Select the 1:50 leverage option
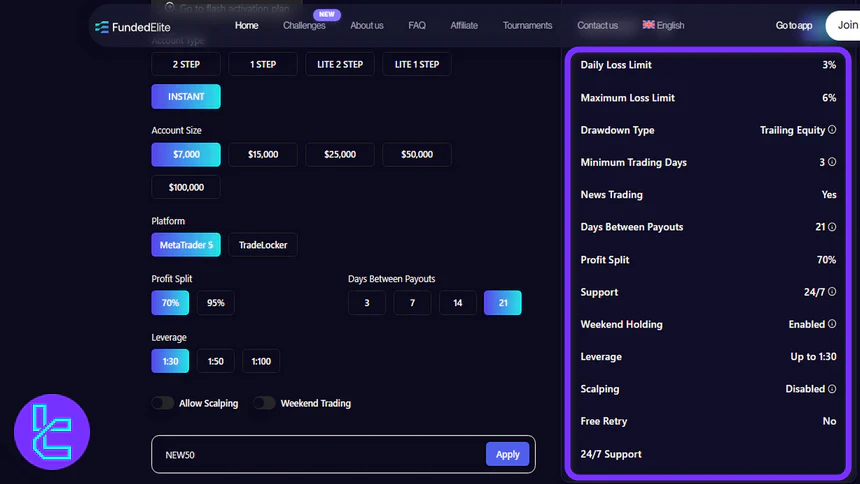 [x=216, y=361]
